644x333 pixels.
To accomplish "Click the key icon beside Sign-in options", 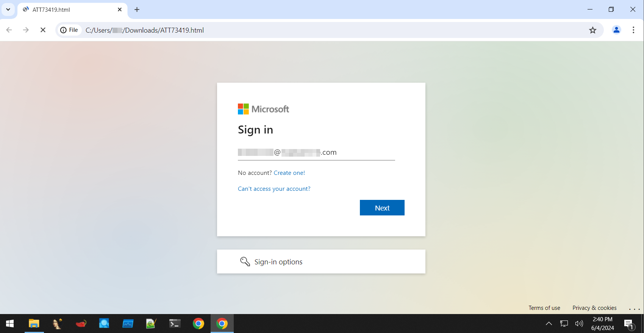I will pos(245,261).
